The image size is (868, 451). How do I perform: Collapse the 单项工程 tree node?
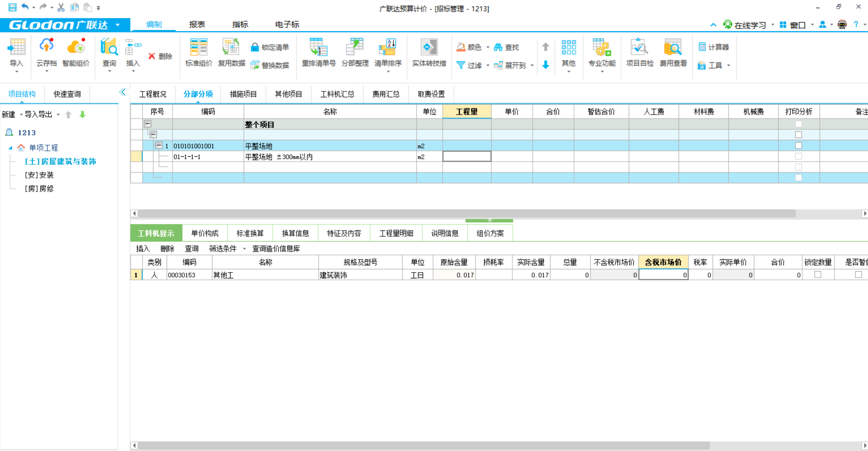[10, 148]
